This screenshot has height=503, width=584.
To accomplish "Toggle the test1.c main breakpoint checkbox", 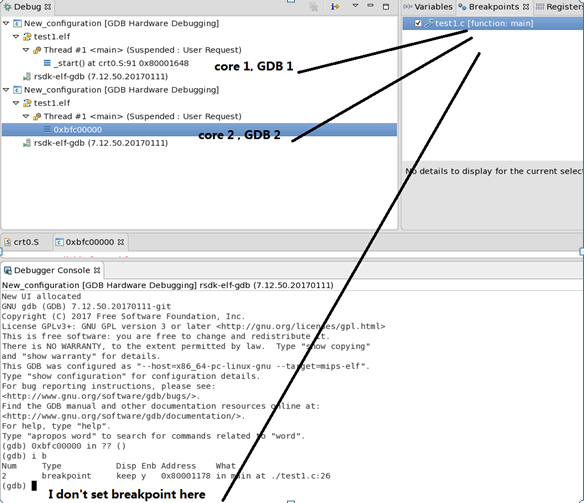I will pos(418,23).
